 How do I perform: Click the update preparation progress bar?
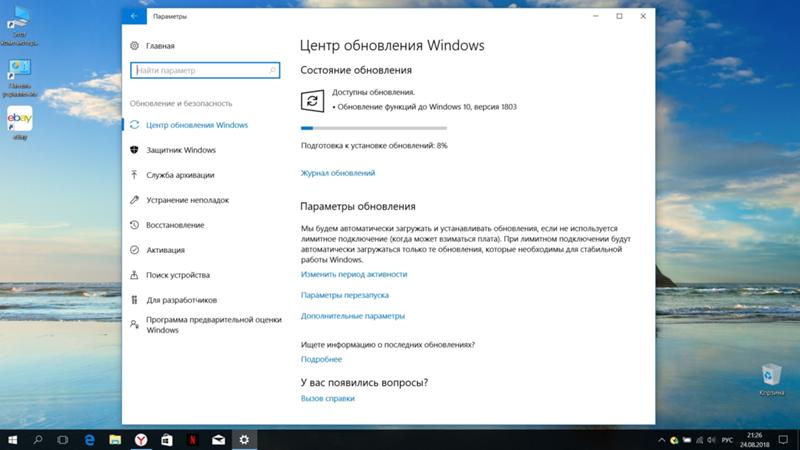coord(374,128)
